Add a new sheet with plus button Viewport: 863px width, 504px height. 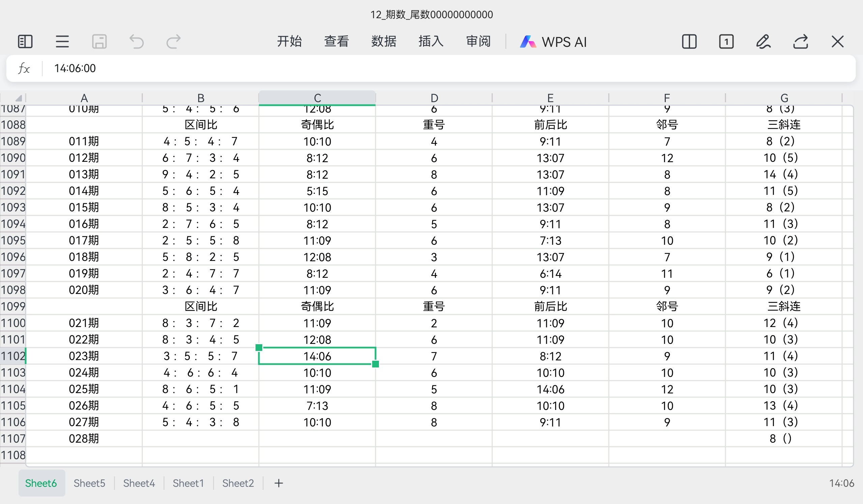click(279, 483)
